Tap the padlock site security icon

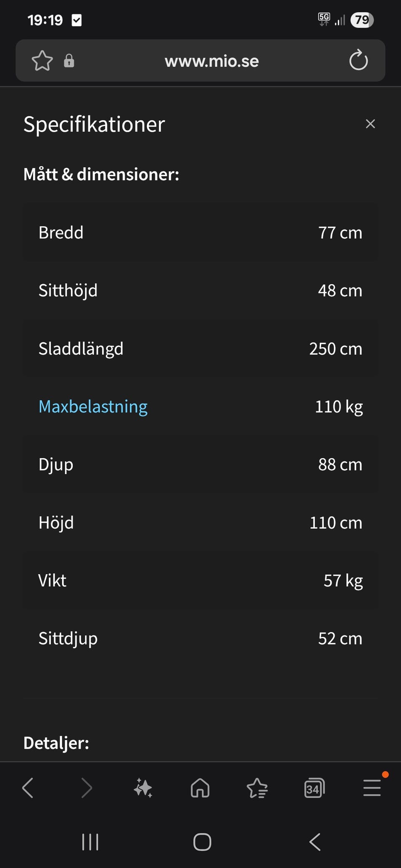tap(69, 61)
